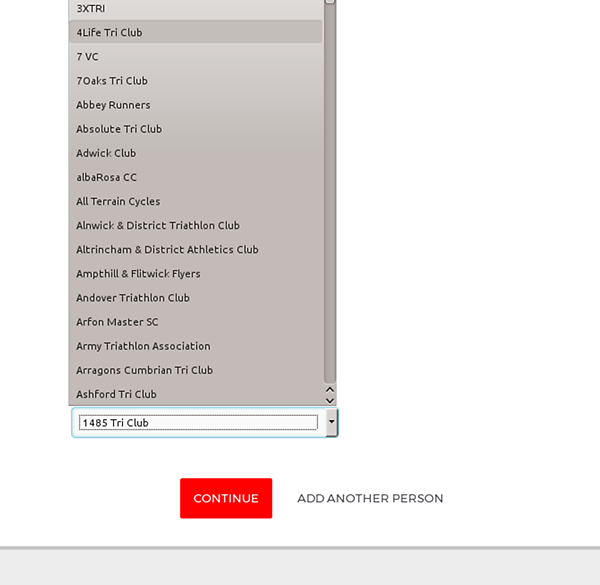Select Adwick Club option
This screenshot has width=600, height=585.
[196, 153]
